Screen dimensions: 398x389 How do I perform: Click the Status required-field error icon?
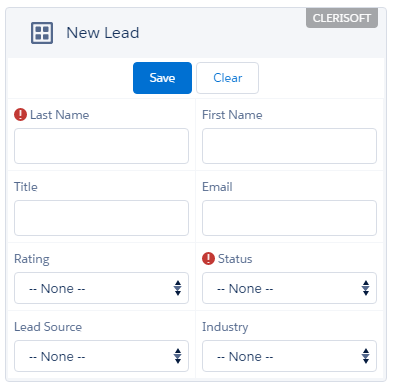click(x=208, y=259)
